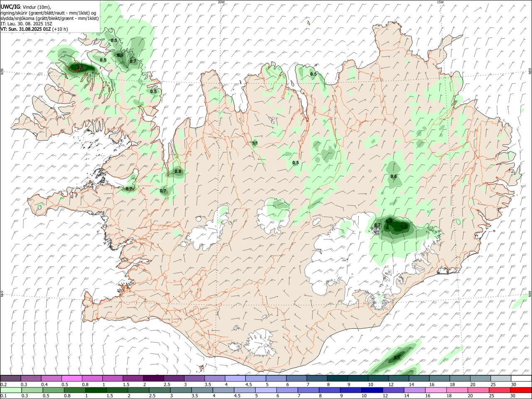Click the 'rigning/skúrir' legend description line

pos(48,12)
